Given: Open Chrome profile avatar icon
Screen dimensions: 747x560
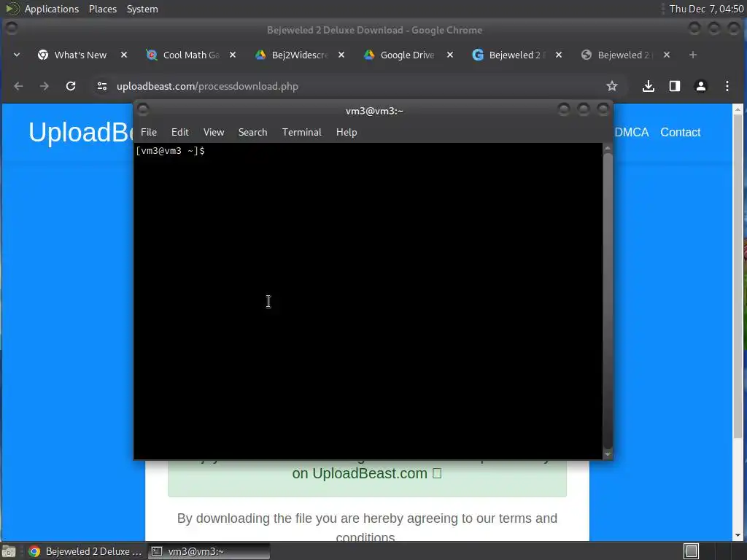Looking at the screenshot, I should [x=701, y=86].
